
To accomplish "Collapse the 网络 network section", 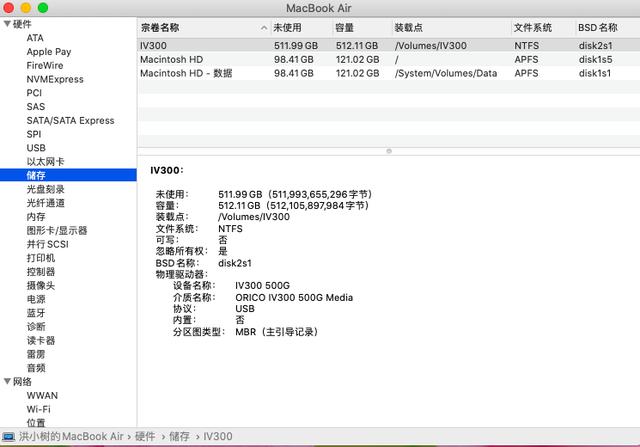I will point(7,381).
